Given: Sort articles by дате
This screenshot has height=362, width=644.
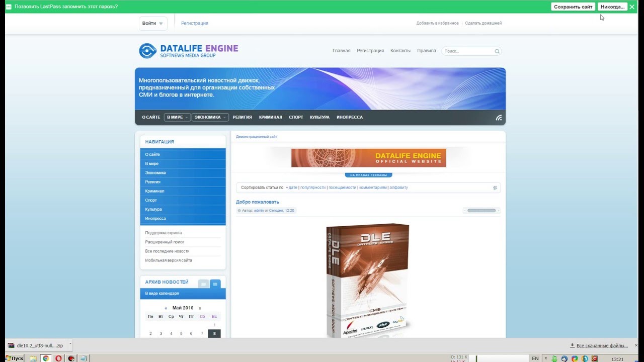Looking at the screenshot, I should (x=293, y=188).
